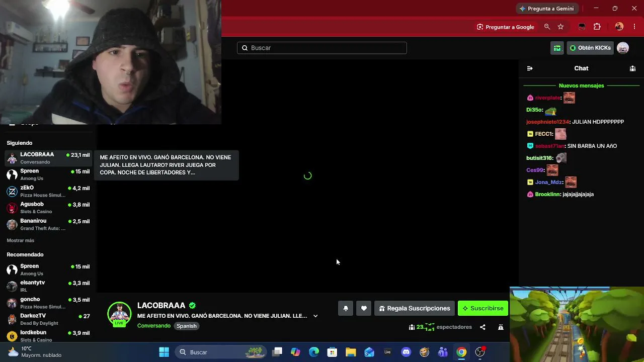This screenshot has height=362, width=644.
Task: Open zEkO's channel in the sidebar
Action: click(x=48, y=191)
